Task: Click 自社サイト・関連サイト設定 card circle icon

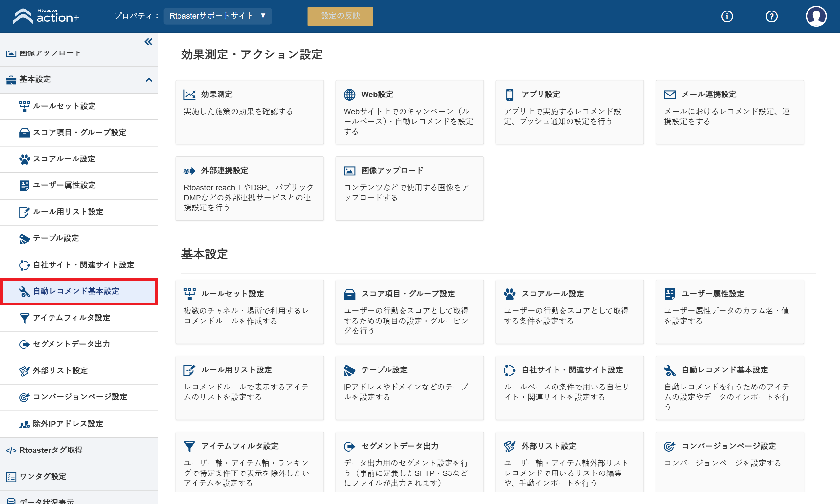Action: point(509,370)
